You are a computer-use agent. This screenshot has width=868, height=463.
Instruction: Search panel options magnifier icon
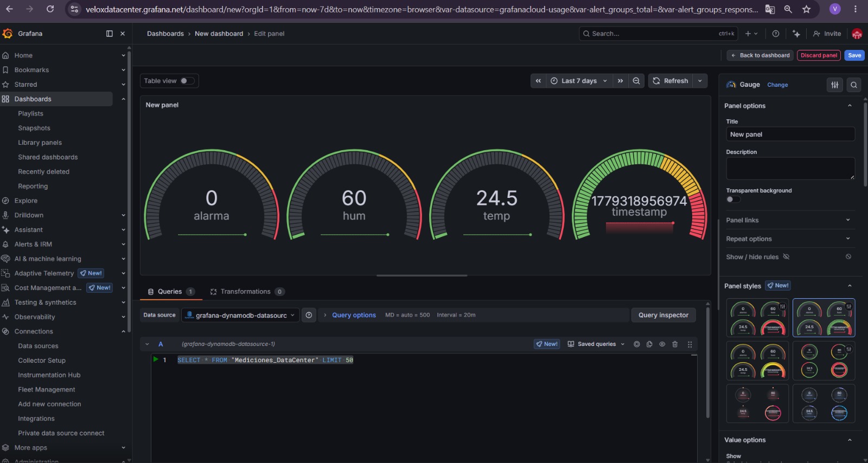point(854,85)
